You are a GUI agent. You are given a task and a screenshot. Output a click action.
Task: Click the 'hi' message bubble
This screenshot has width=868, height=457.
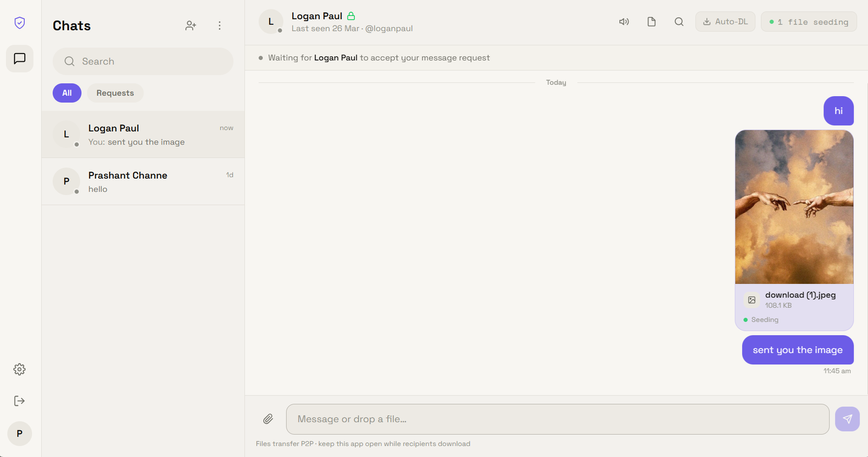[839, 111]
